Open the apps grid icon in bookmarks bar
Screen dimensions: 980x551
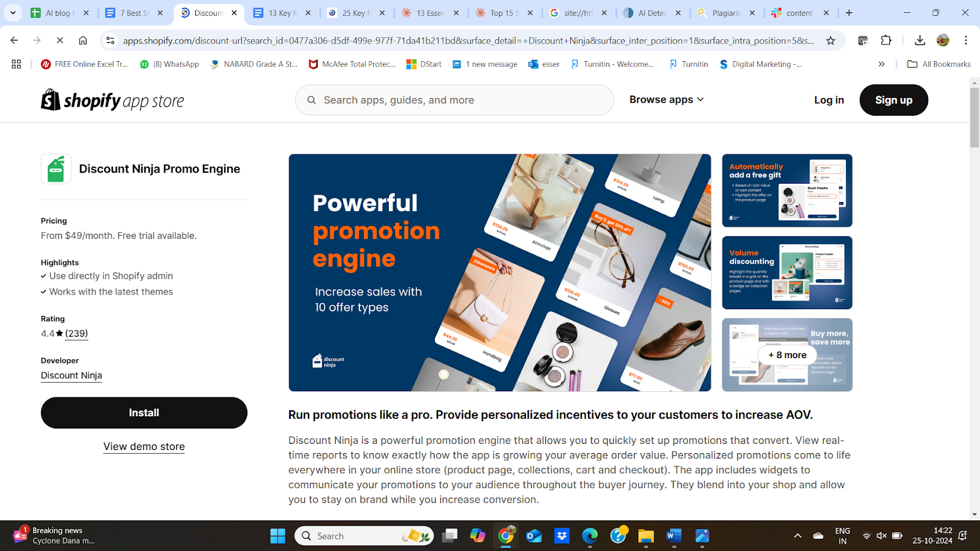click(17, 64)
